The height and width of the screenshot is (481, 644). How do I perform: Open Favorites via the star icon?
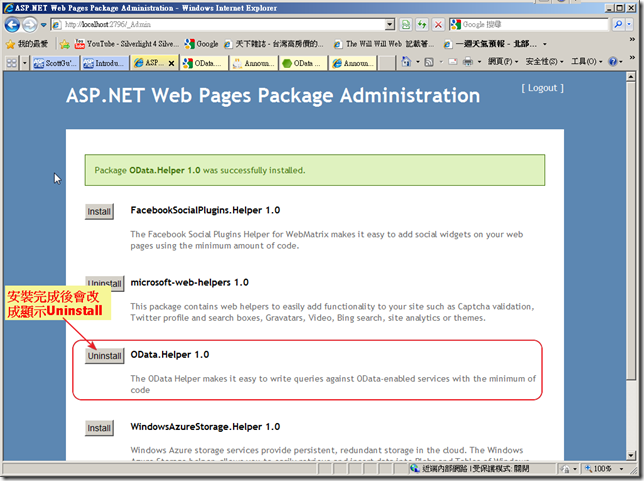(x=27, y=44)
